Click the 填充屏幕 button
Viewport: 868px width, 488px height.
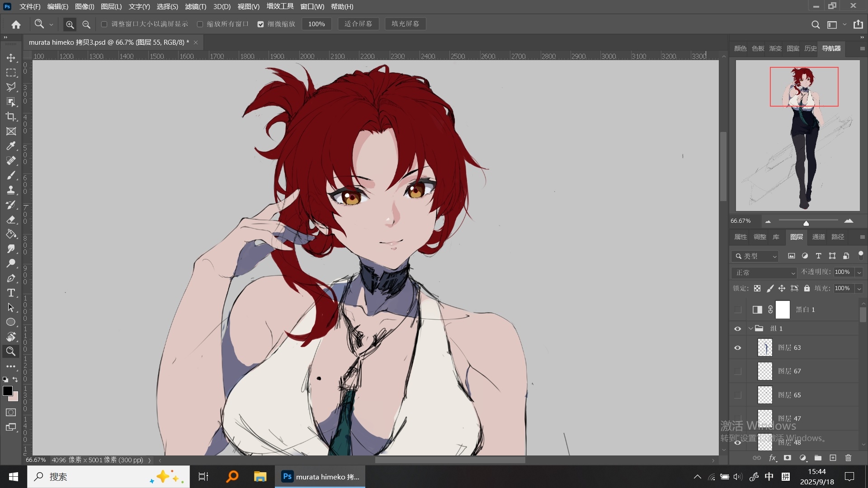click(405, 24)
